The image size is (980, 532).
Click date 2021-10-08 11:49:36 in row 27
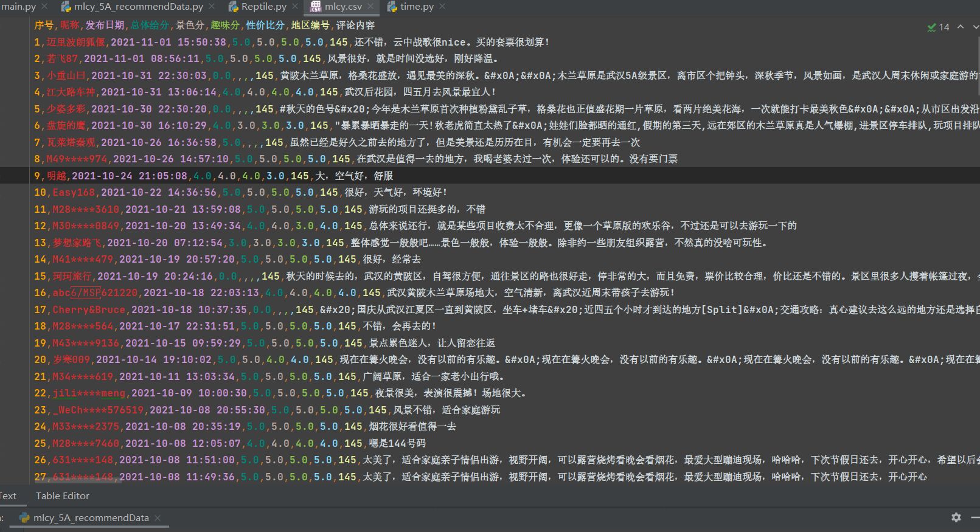point(177,477)
